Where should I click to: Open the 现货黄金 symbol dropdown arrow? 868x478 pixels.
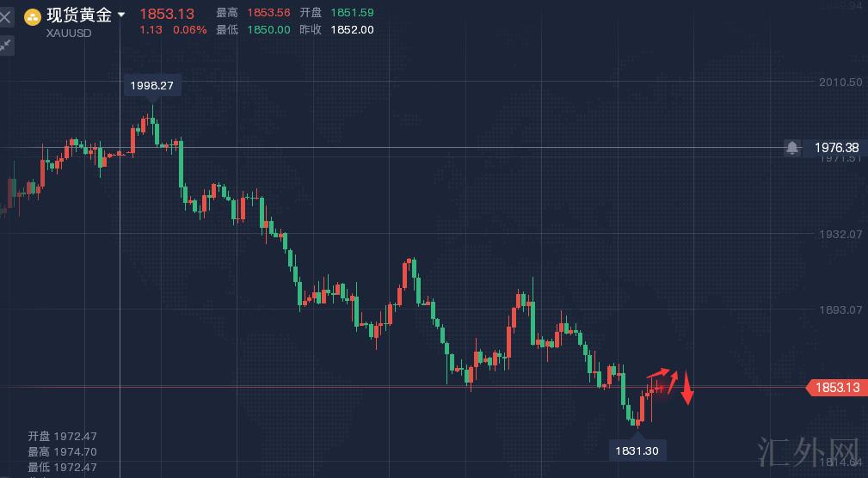click(121, 15)
